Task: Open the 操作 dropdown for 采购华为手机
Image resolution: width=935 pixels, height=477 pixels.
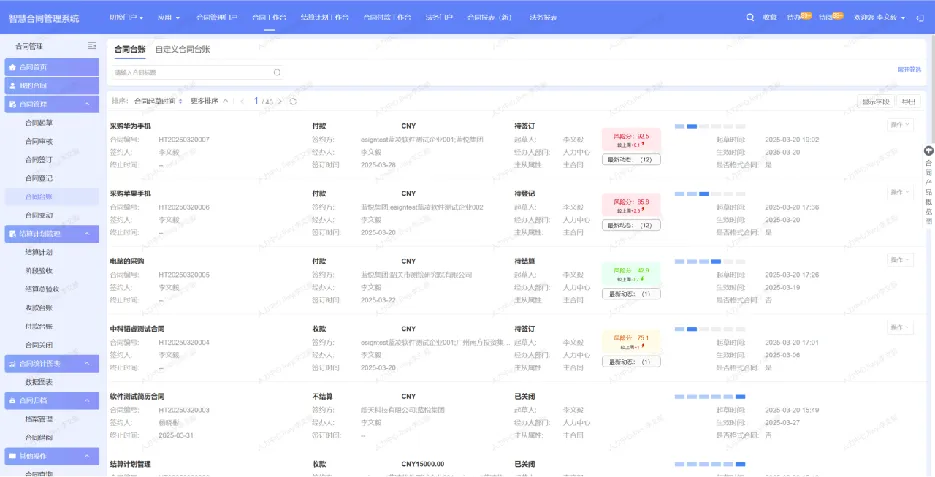Action: (900, 125)
